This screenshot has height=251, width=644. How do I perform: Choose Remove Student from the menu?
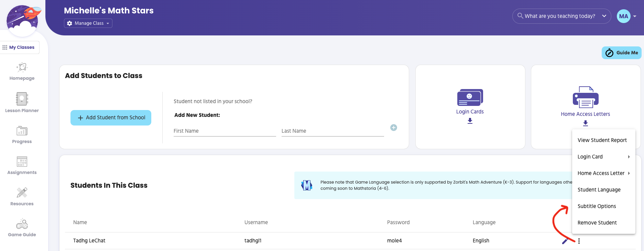click(x=597, y=223)
